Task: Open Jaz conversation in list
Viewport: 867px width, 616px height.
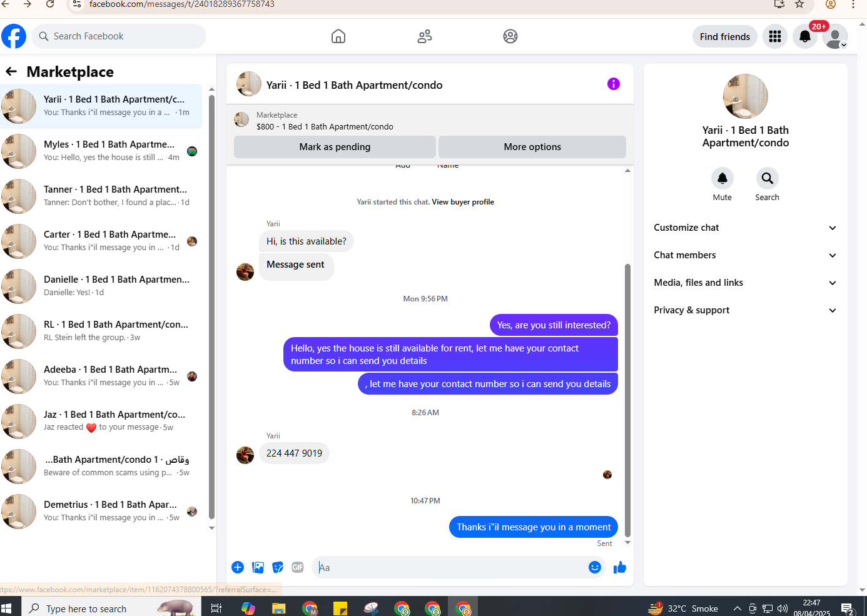Action: (x=101, y=422)
